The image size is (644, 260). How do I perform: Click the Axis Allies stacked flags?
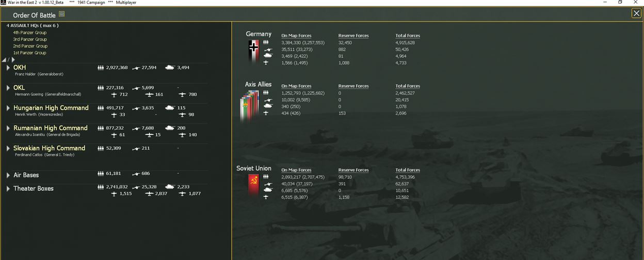coord(250,106)
